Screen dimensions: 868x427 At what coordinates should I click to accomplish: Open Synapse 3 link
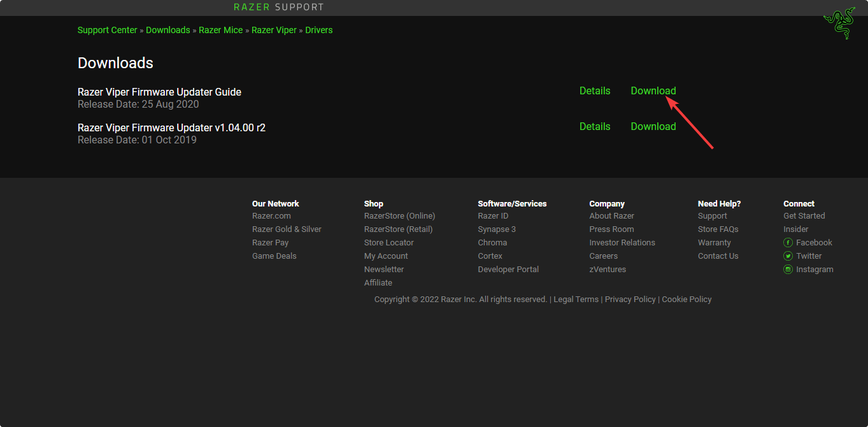point(497,229)
